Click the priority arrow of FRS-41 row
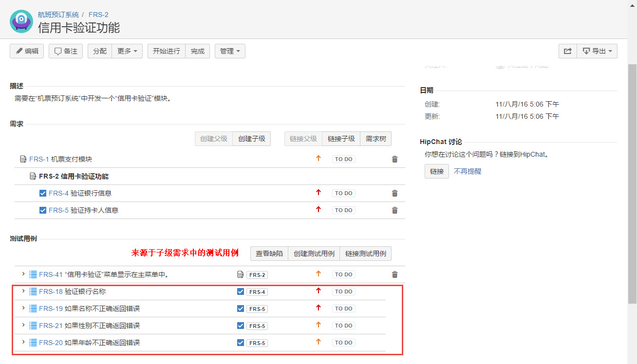Screen dimensions: 637x364 click(x=318, y=273)
